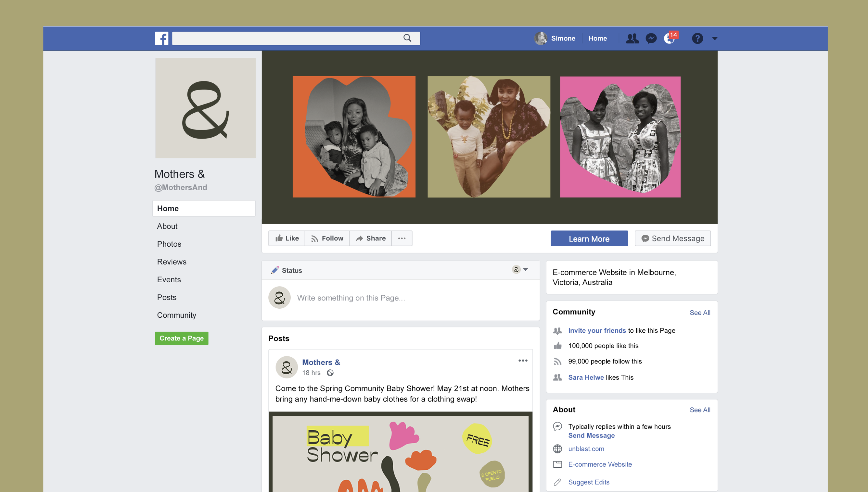The height and width of the screenshot is (492, 868).
Task: Click the messenger reply-time icon in About
Action: coord(557,426)
